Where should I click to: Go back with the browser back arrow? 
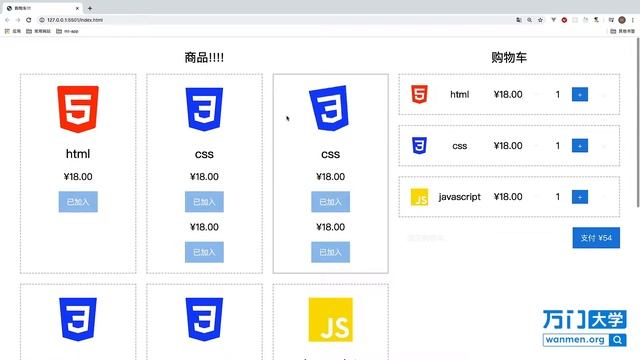point(7,20)
